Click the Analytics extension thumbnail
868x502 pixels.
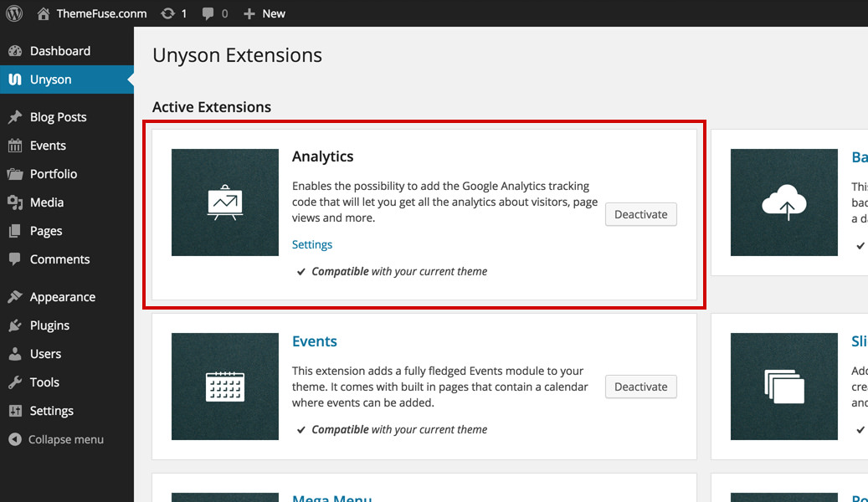225,202
